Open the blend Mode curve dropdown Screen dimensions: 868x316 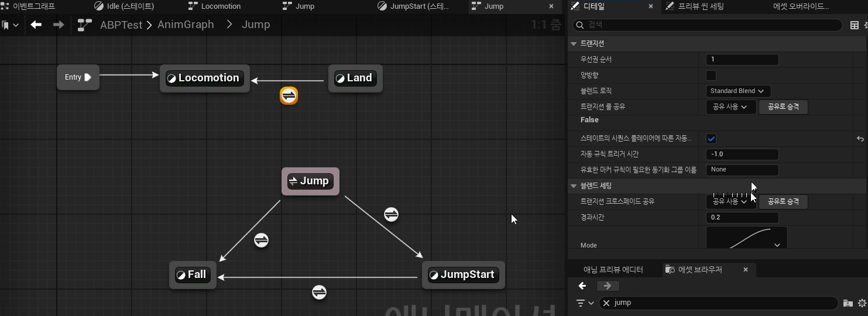747,239
